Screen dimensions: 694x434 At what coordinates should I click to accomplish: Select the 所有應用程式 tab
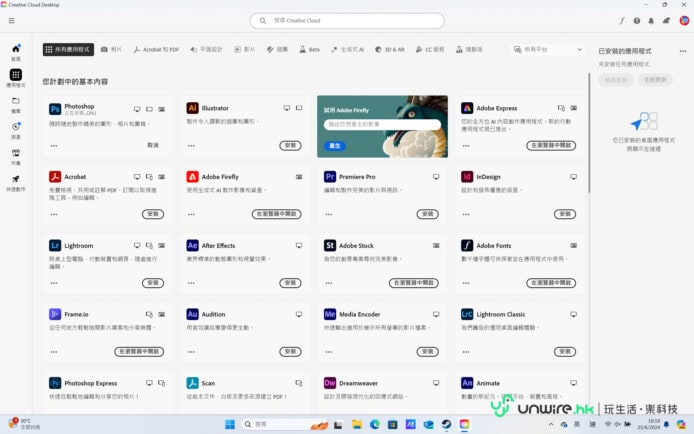[x=68, y=49]
